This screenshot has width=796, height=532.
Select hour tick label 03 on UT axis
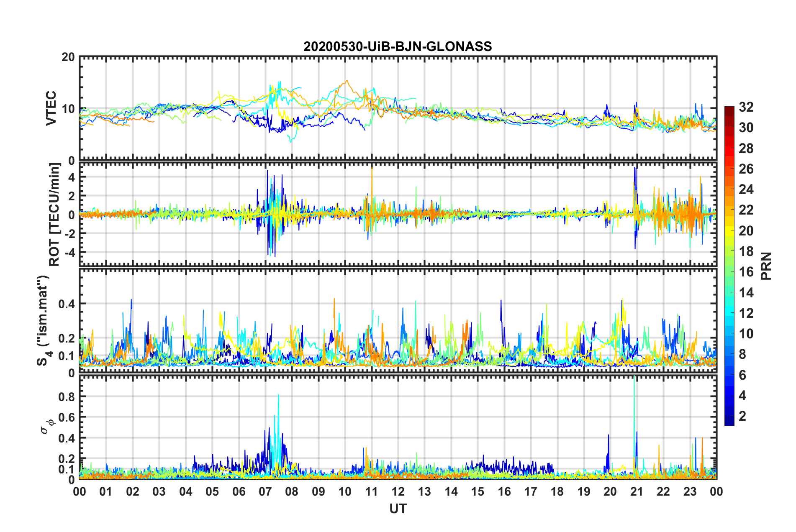(159, 491)
